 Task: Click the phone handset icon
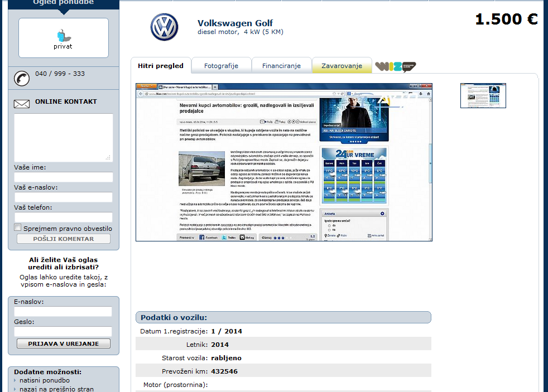22,78
